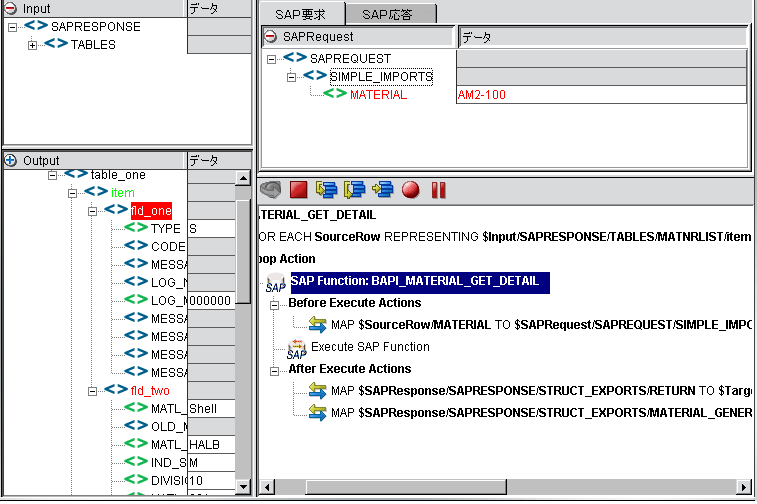
Task: Select the green item node
Action: pos(123,193)
